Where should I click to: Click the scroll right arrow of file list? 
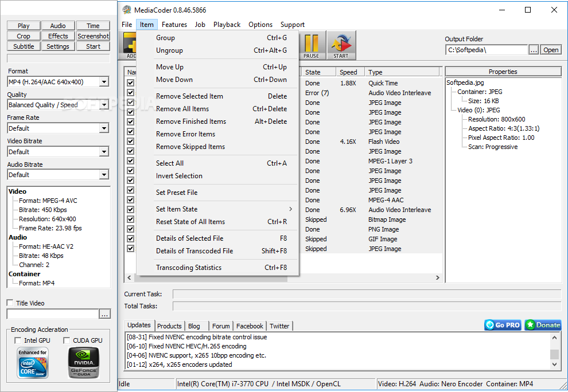tap(438, 277)
